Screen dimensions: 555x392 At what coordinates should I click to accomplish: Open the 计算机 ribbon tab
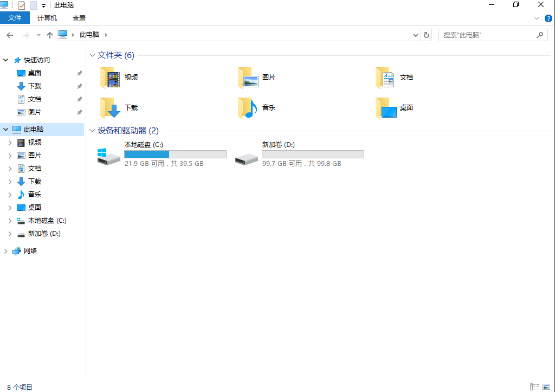tap(47, 18)
